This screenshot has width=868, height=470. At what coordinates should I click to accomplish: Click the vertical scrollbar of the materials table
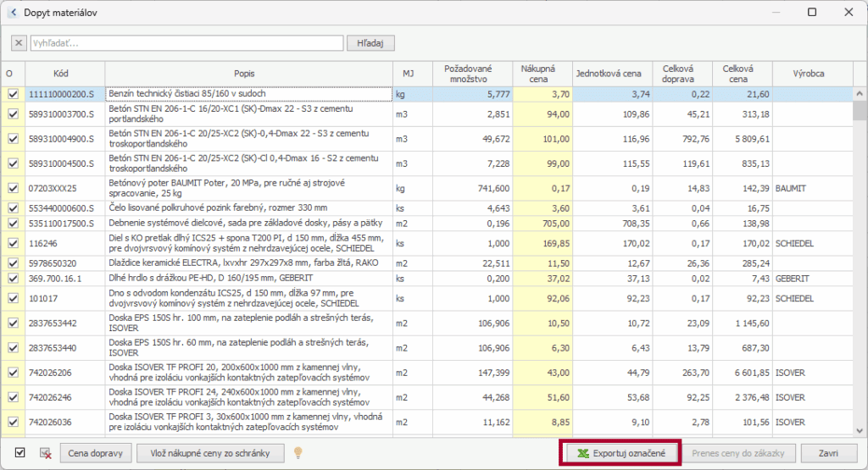tap(860, 254)
